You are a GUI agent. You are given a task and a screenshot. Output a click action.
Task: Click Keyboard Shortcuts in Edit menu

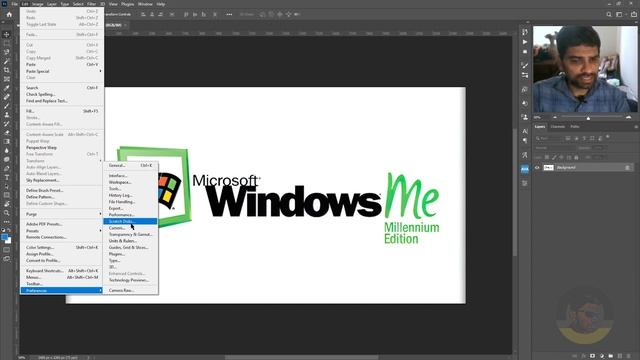pos(62,271)
